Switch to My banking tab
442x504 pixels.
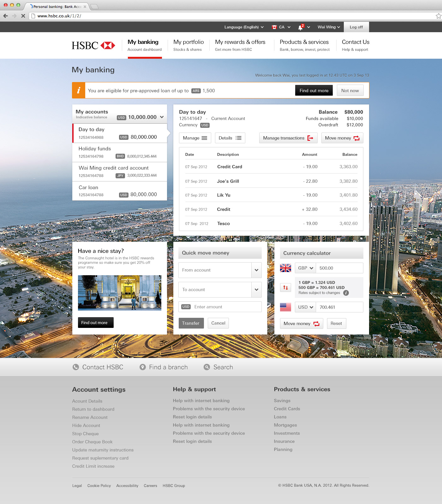145,45
